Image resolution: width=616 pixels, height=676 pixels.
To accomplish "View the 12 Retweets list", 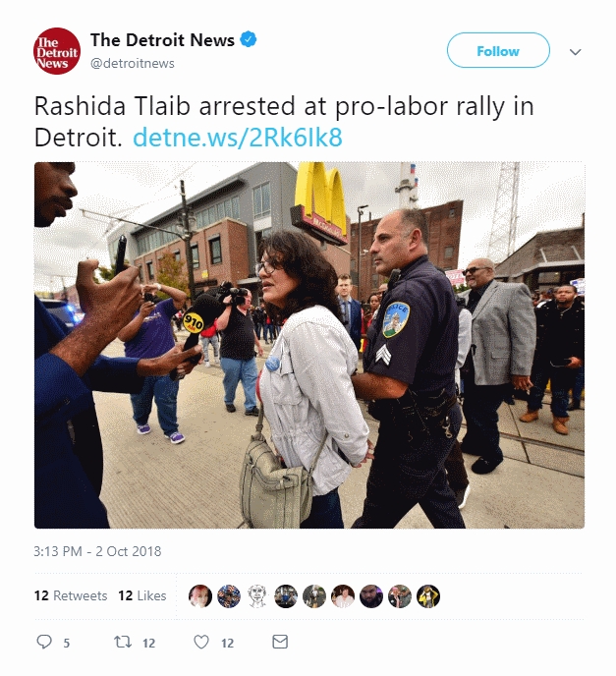I will coord(71,595).
